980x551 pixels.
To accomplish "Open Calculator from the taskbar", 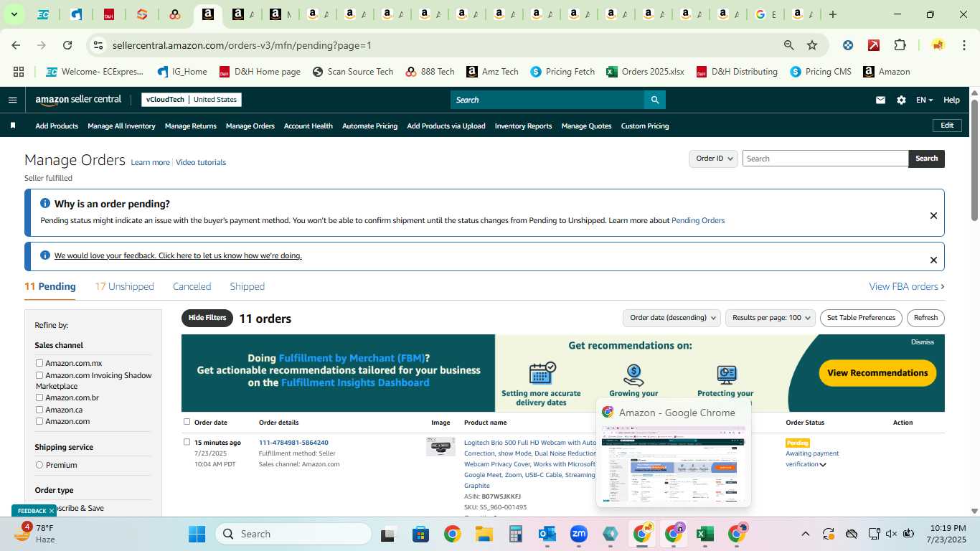I will point(515,534).
